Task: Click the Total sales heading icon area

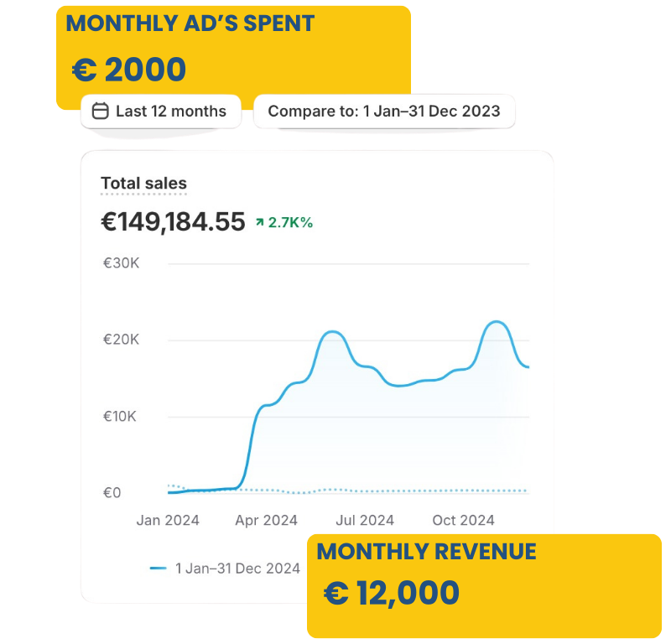Action: pyautogui.click(x=143, y=183)
